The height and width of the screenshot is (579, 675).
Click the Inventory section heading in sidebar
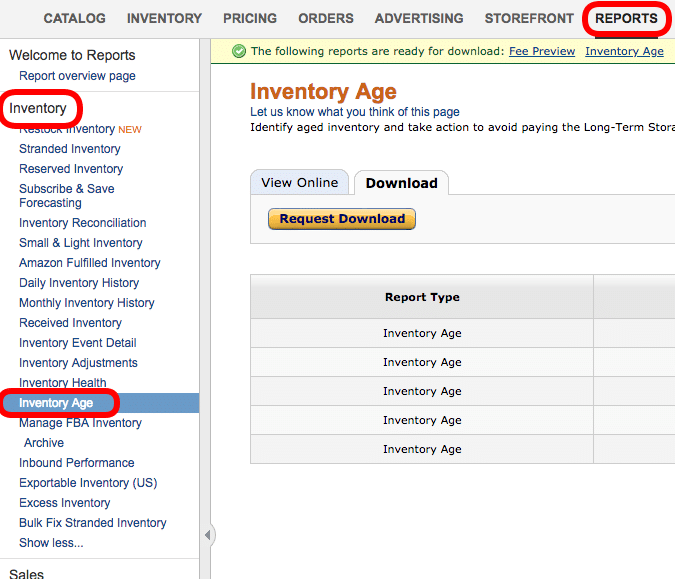click(38, 108)
